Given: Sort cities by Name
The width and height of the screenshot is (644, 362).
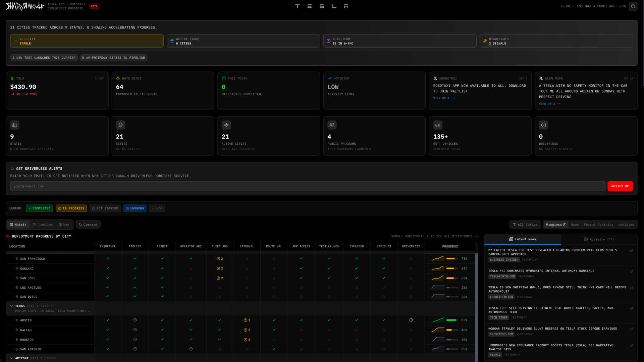Looking at the screenshot, I should coord(575,225).
